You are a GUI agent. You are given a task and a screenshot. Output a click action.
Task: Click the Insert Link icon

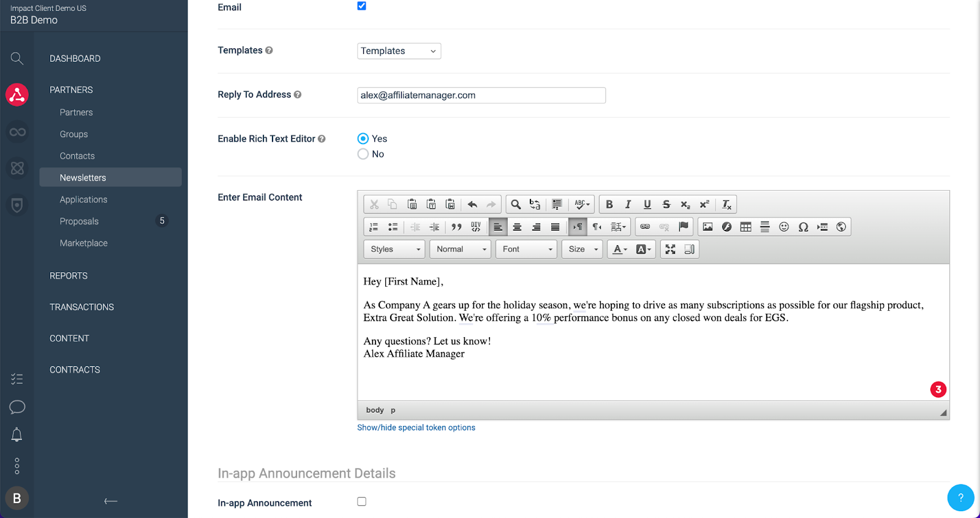[x=645, y=227]
